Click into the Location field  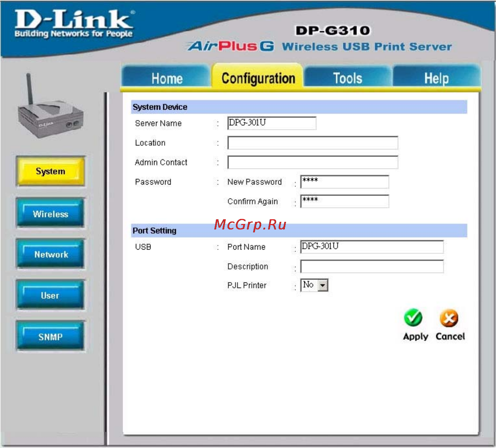pos(313,143)
